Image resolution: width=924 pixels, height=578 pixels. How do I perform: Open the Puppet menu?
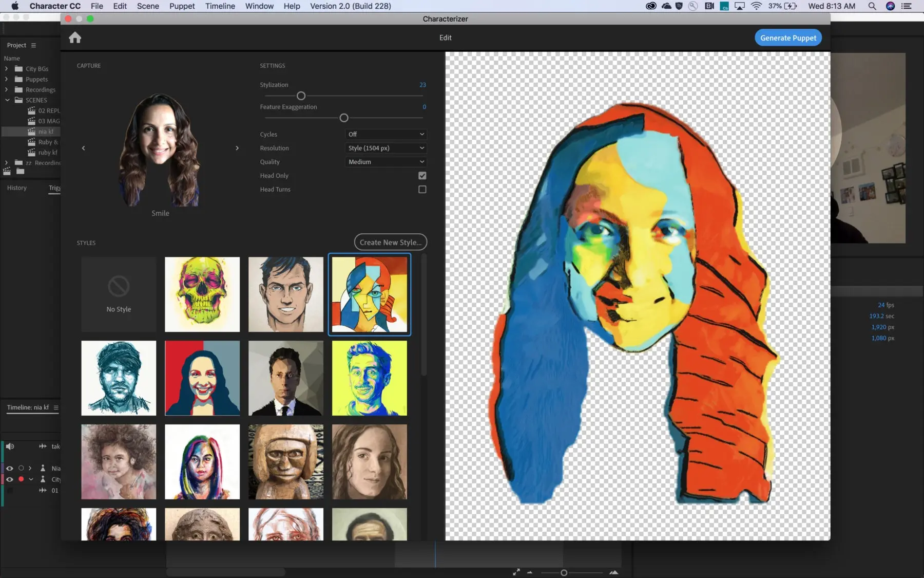[x=182, y=6]
